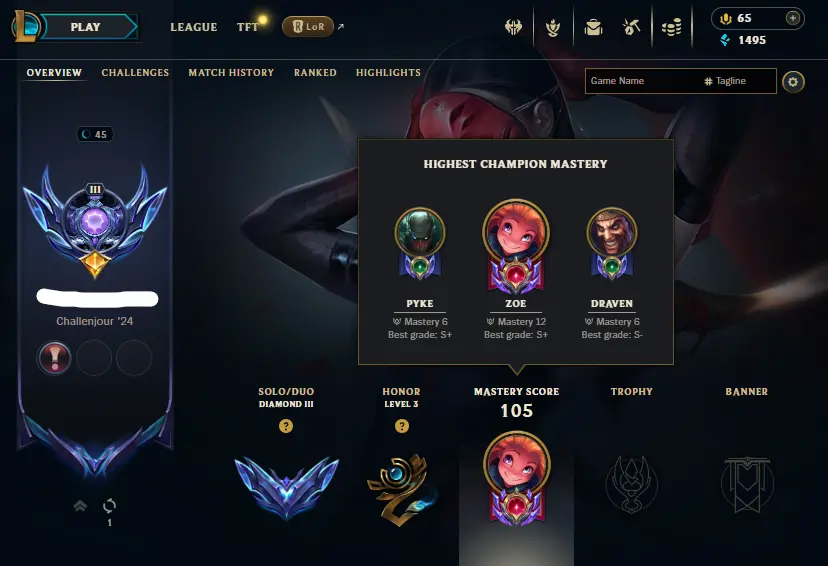Viewport: 828px width, 566px height.
Task: Click the refresh arrows icon under banner
Action: [109, 506]
